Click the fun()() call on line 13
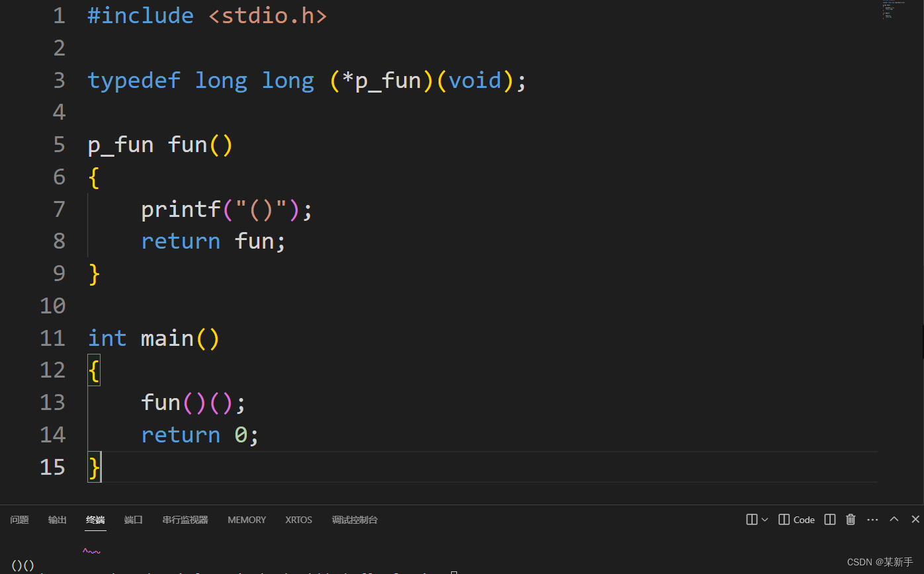The width and height of the screenshot is (924, 574). pyautogui.click(x=193, y=403)
